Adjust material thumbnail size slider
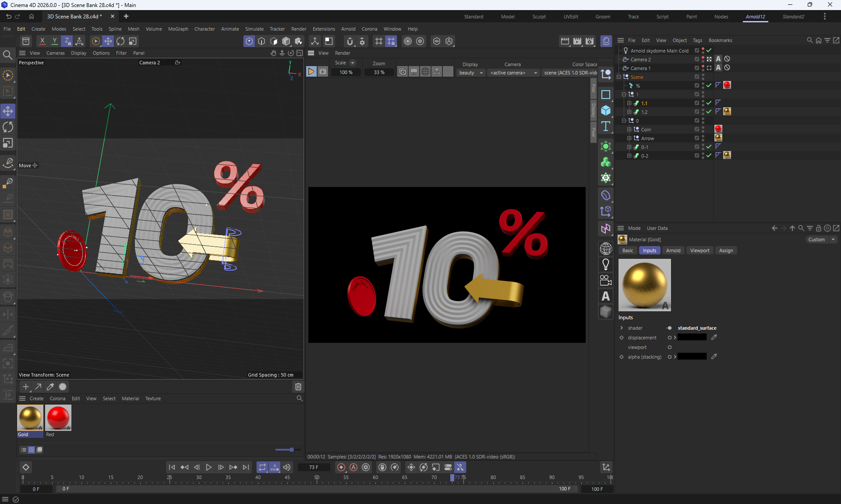Viewport: 841px width, 504px height. coord(291,450)
